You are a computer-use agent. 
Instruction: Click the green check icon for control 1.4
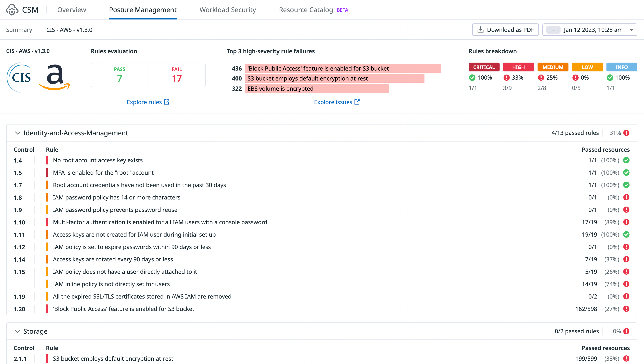point(626,160)
